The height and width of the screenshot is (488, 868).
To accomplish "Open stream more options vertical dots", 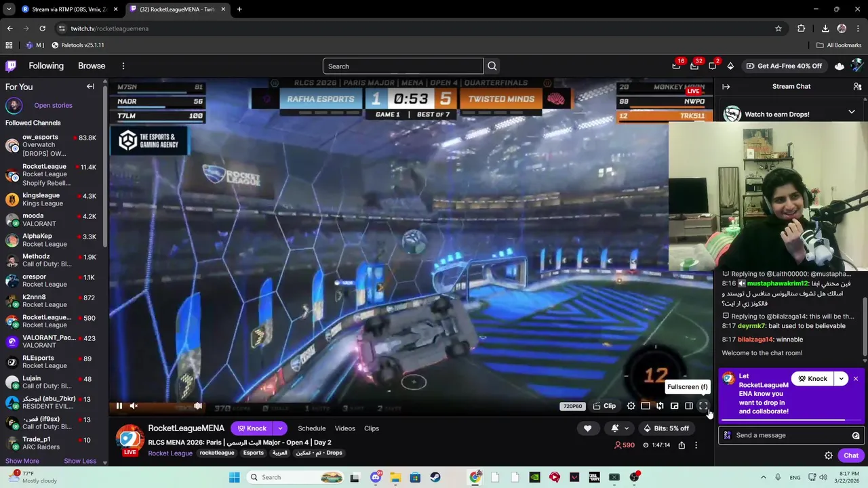I will coord(696,445).
